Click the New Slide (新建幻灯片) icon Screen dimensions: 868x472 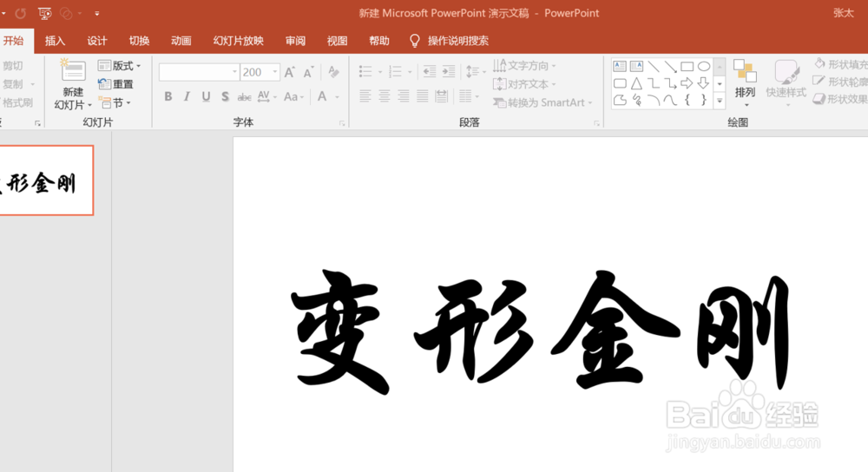73,71
